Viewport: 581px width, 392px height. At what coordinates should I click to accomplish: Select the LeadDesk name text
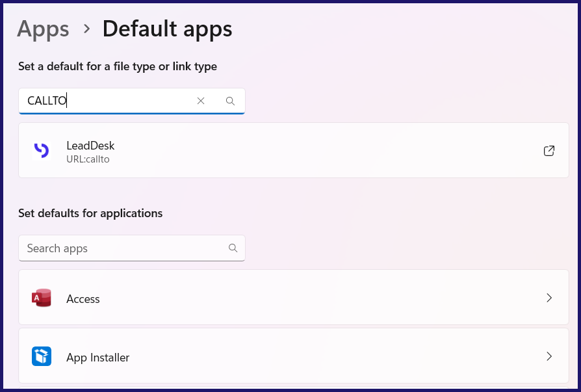tap(90, 146)
